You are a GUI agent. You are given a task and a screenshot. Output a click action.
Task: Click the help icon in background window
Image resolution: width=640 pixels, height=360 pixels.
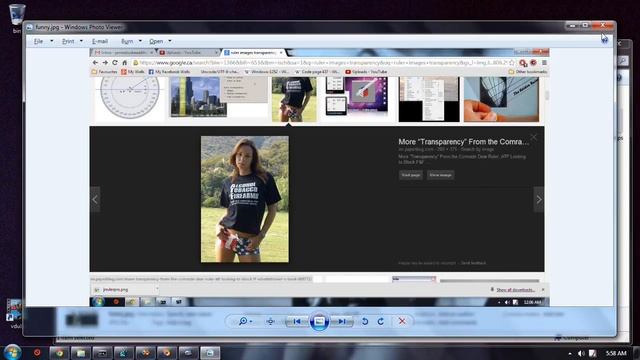click(x=620, y=78)
